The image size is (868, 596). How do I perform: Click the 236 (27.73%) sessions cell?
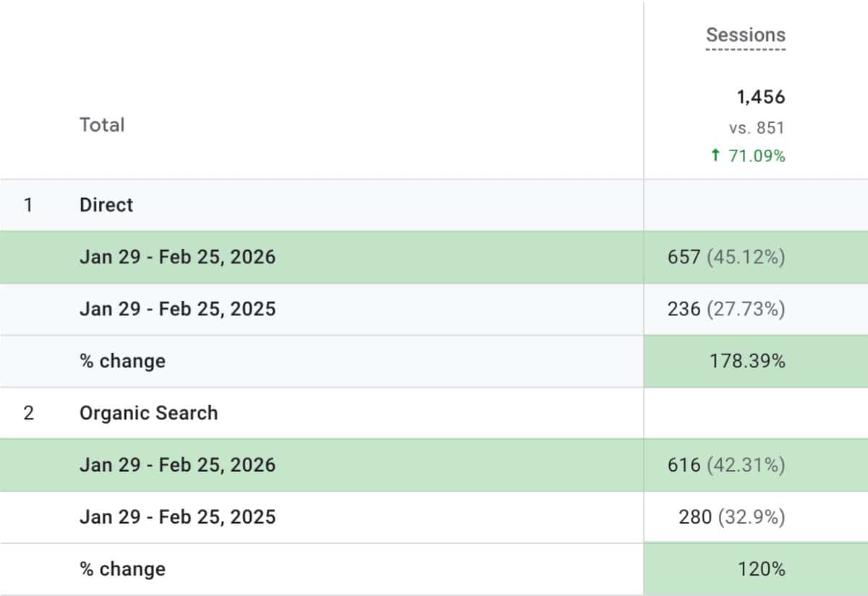[x=726, y=309]
